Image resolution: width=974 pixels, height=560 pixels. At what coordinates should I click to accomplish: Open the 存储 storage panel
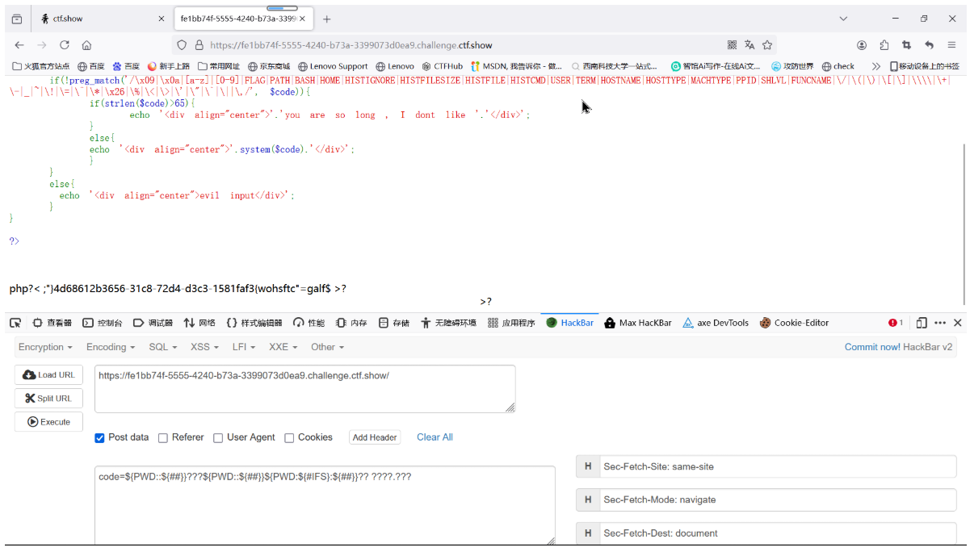tap(394, 323)
